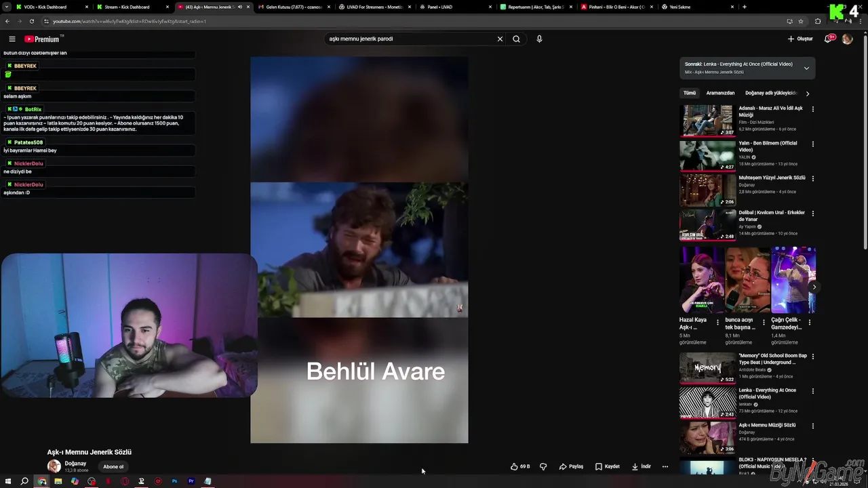Expand the Sonraki mix playlist panel
This screenshot has height=488, width=868.
[x=806, y=68]
